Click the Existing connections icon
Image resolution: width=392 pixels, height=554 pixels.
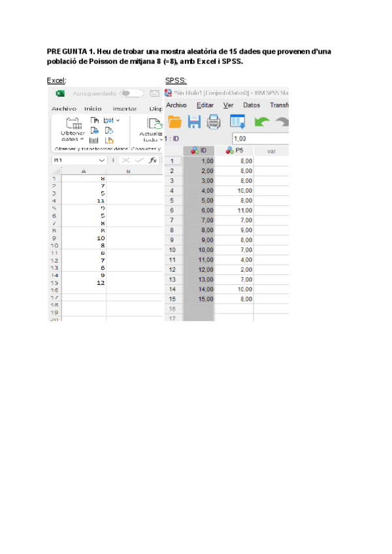tap(109, 140)
